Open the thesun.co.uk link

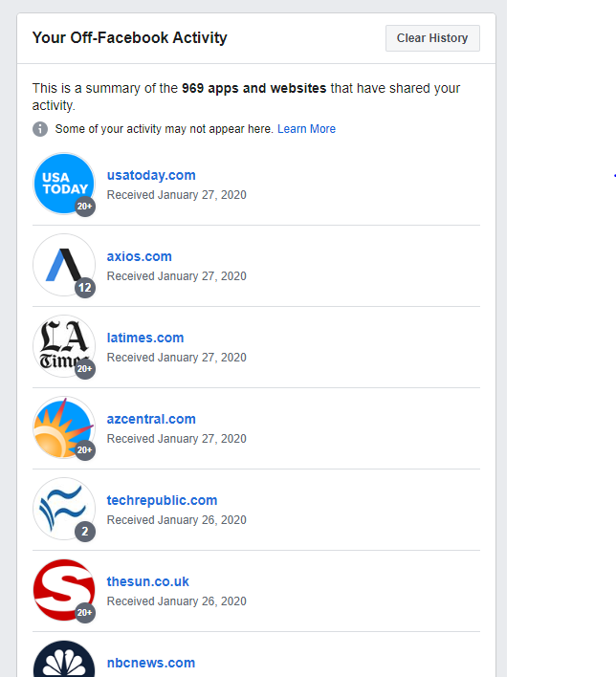coord(147,581)
